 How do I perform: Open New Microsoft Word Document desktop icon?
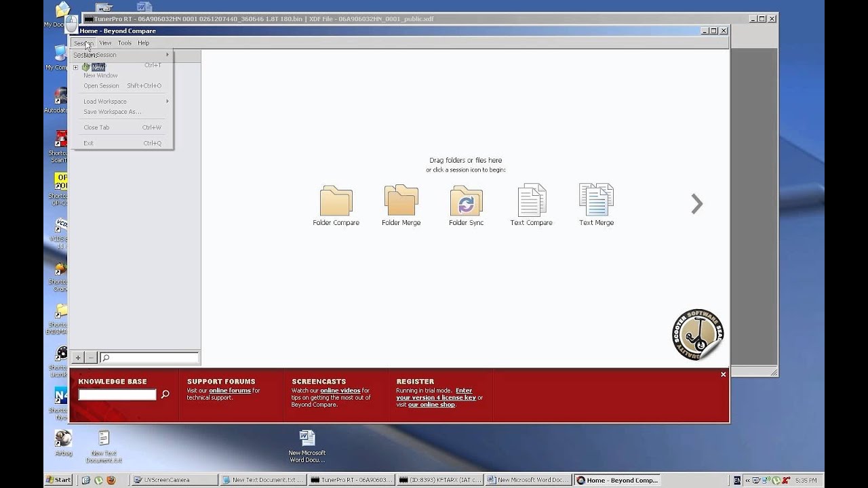click(307, 446)
